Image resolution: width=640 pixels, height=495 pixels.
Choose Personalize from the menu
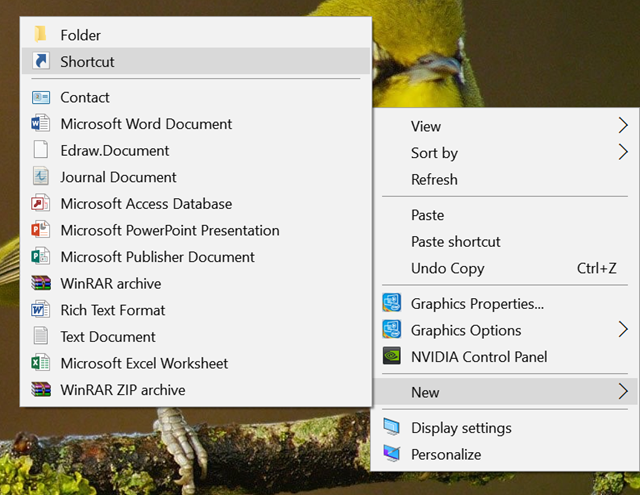pos(505,453)
